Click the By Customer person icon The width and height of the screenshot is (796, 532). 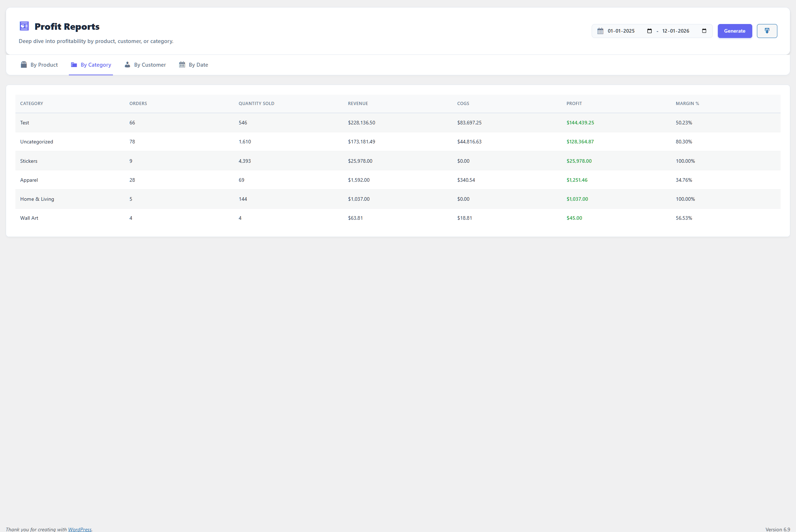127,65
